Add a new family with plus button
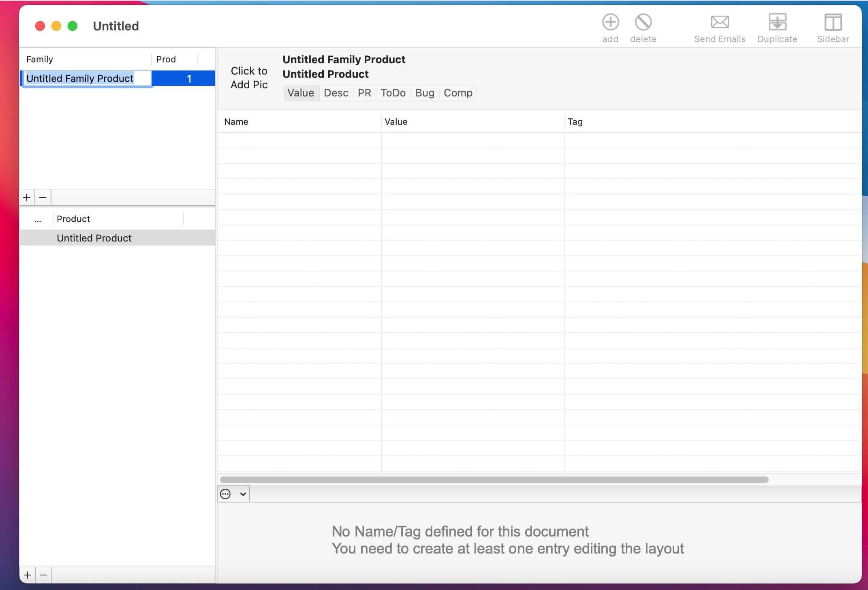Viewport: 868px width, 590px height. [27, 197]
